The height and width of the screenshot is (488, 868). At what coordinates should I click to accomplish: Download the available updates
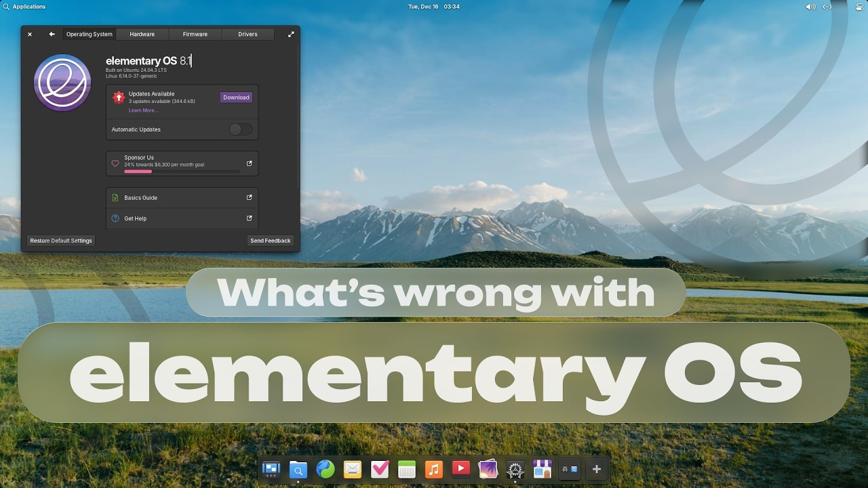tap(236, 98)
